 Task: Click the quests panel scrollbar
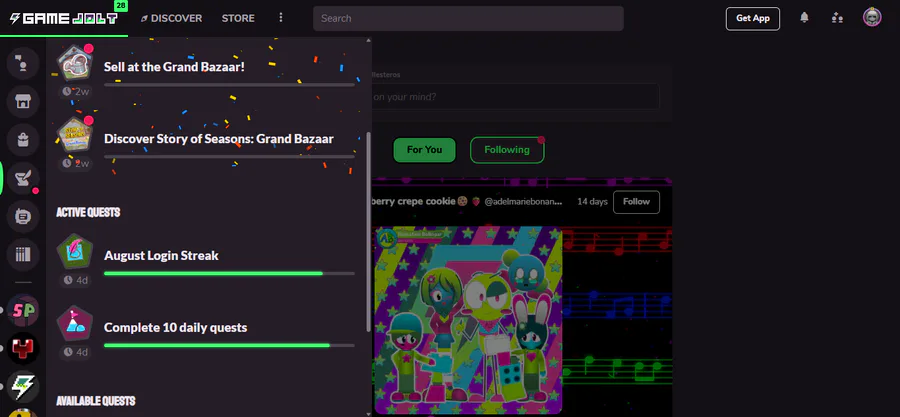pyautogui.click(x=368, y=231)
